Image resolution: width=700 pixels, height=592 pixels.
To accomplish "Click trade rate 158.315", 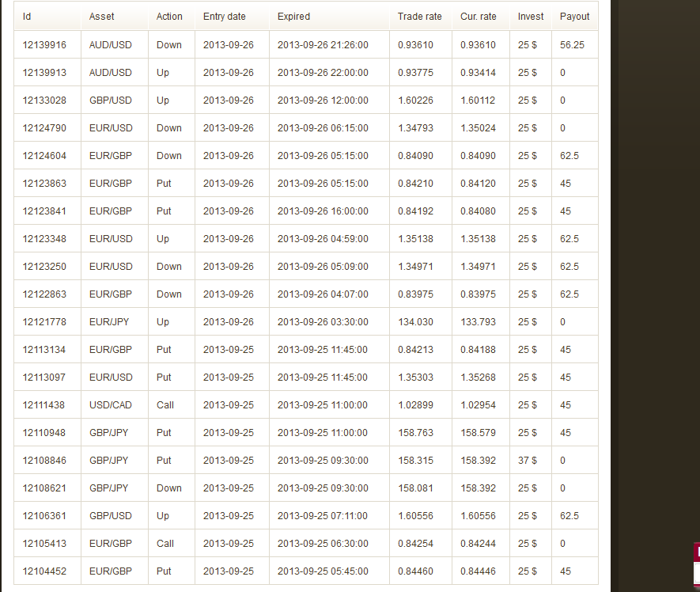I will (x=415, y=460).
